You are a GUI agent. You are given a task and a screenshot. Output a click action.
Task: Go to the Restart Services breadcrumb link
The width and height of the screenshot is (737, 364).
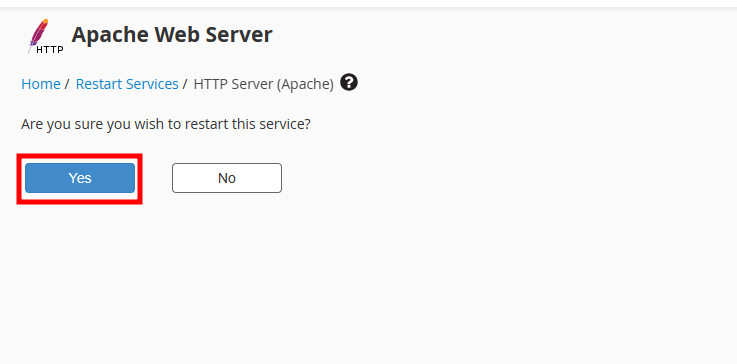(x=127, y=84)
